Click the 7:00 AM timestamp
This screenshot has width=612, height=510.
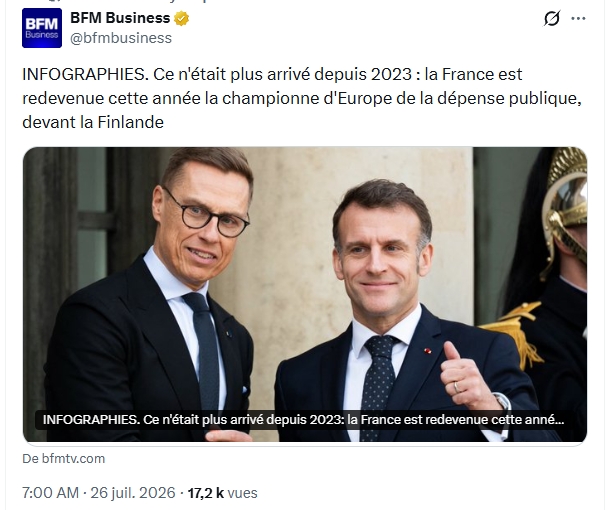point(51,493)
